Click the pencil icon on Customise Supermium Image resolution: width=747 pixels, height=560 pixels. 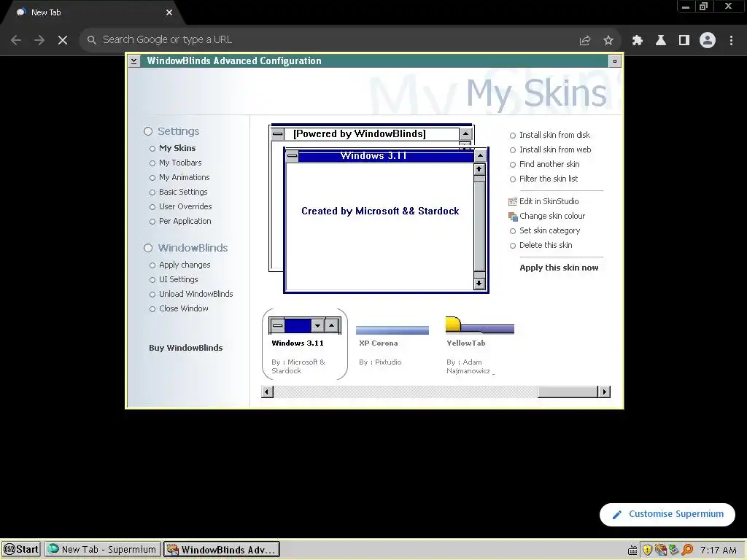617,515
